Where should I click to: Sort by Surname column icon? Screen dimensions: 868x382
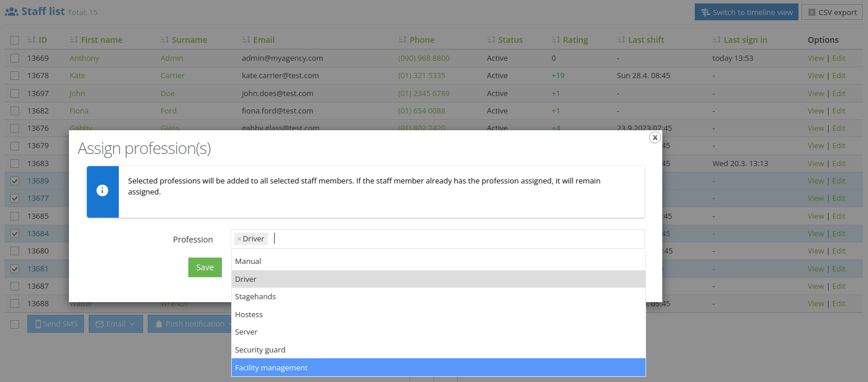click(x=165, y=40)
